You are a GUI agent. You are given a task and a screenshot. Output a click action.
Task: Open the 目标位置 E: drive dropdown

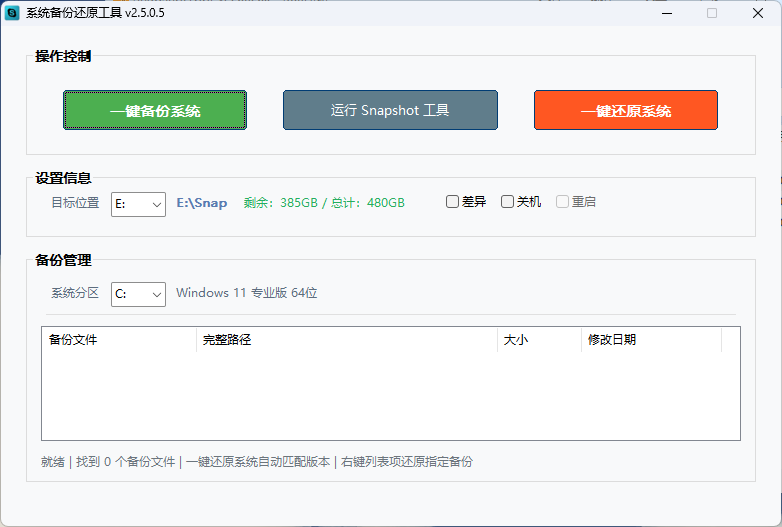click(138, 204)
